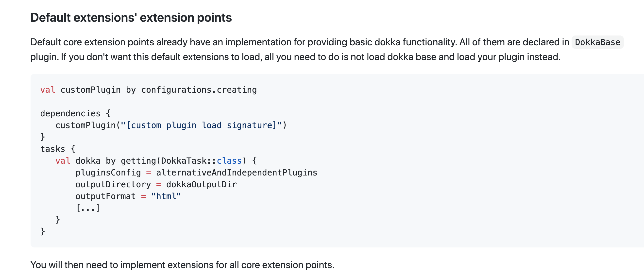Click the 'Default extensions' extension points' heading

[131, 17]
